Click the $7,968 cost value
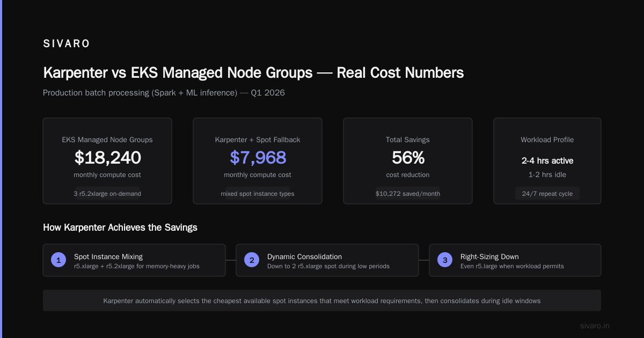 click(x=258, y=157)
